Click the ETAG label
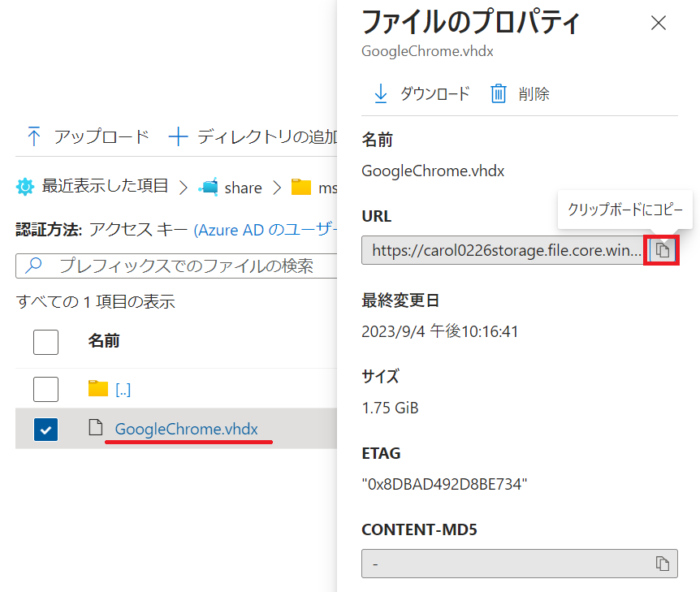Viewport: 700px width, 592px height. point(381,453)
